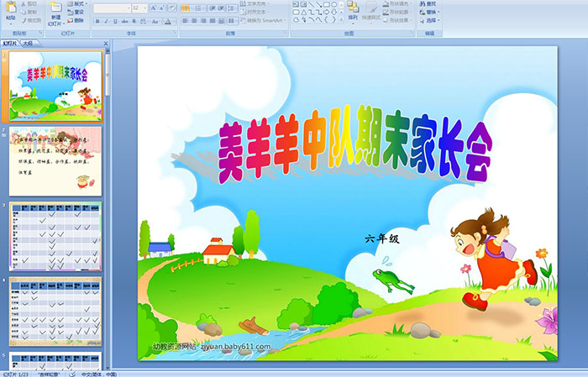
Task: Toggle Italic formatting
Action: click(x=106, y=21)
